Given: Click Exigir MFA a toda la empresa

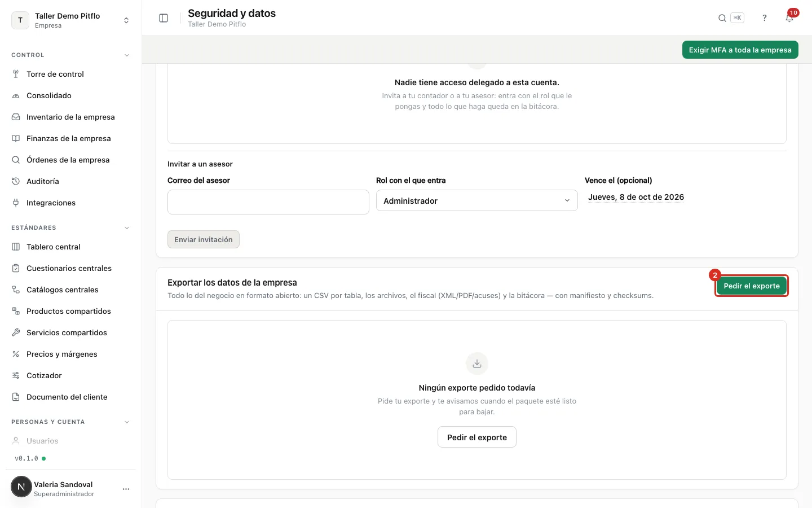Looking at the screenshot, I should click(740, 50).
